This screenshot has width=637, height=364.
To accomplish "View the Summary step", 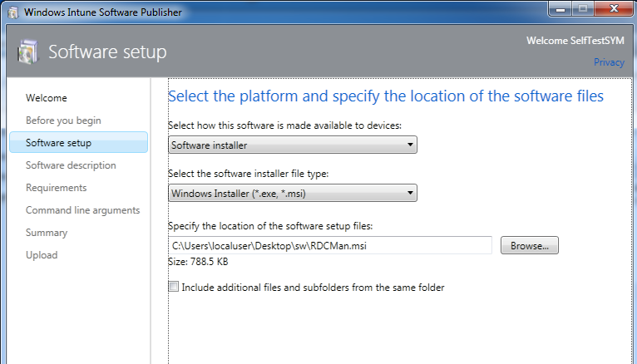I will point(47,233).
